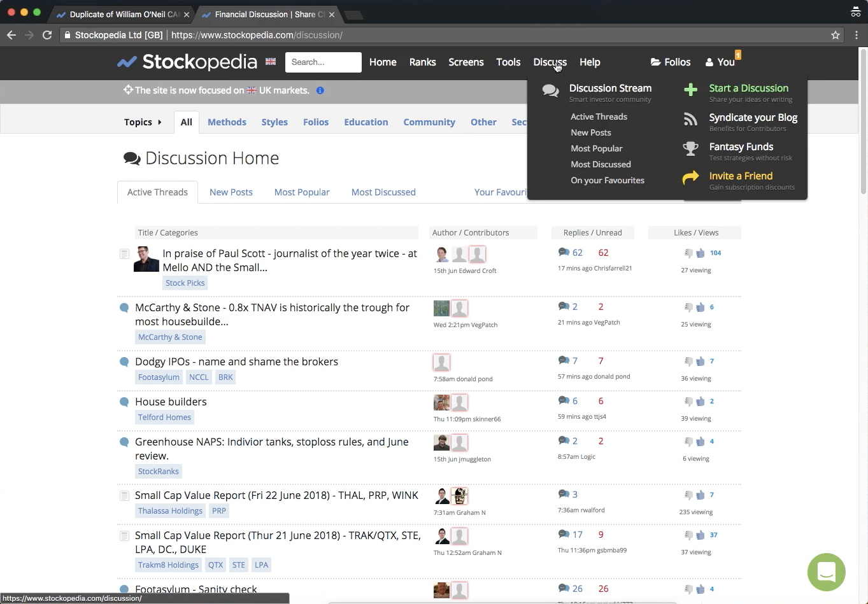The width and height of the screenshot is (868, 604).
Task: Select Most Popular in Discuss dropdown
Action: tap(597, 148)
